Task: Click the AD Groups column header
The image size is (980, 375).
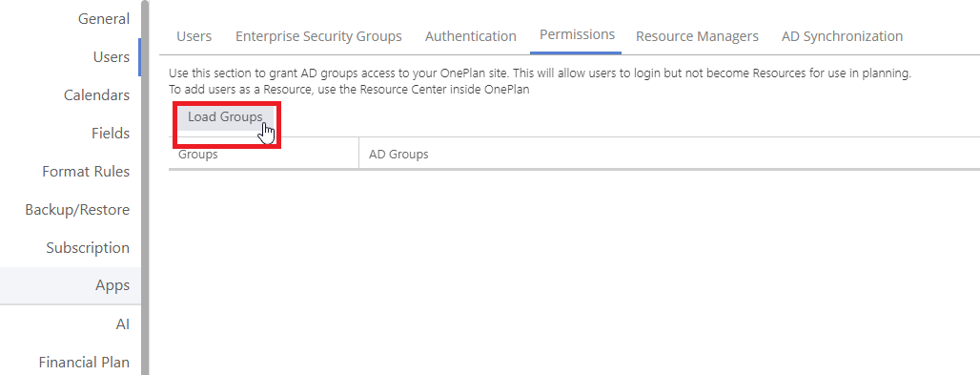Action: tap(669, 154)
